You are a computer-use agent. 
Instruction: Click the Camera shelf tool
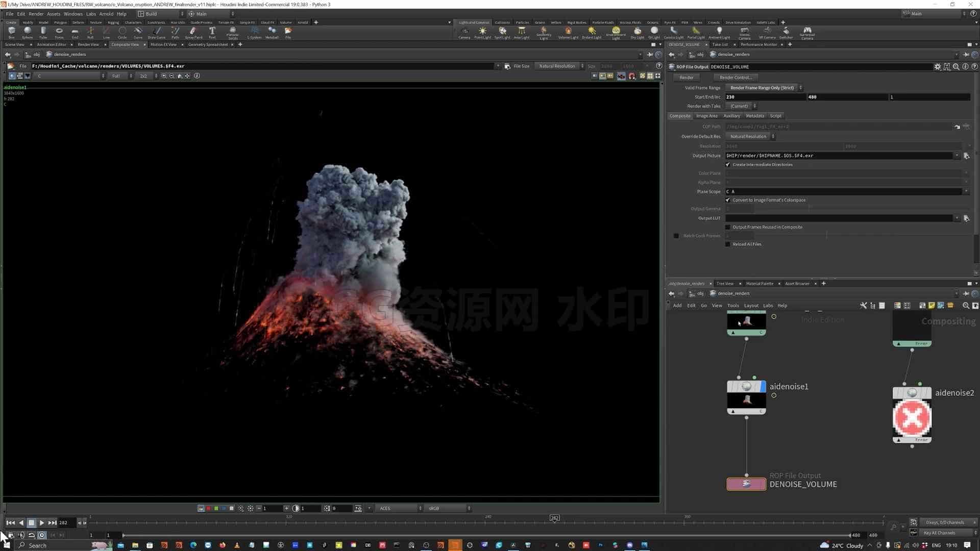coord(464,33)
